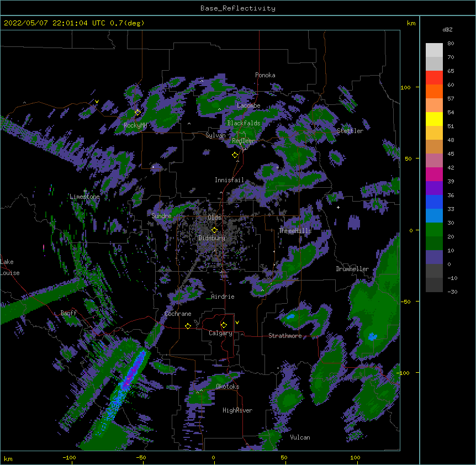Select the Okotoks label
Image resolution: width=476 pixels, height=465 pixels.
tap(228, 387)
